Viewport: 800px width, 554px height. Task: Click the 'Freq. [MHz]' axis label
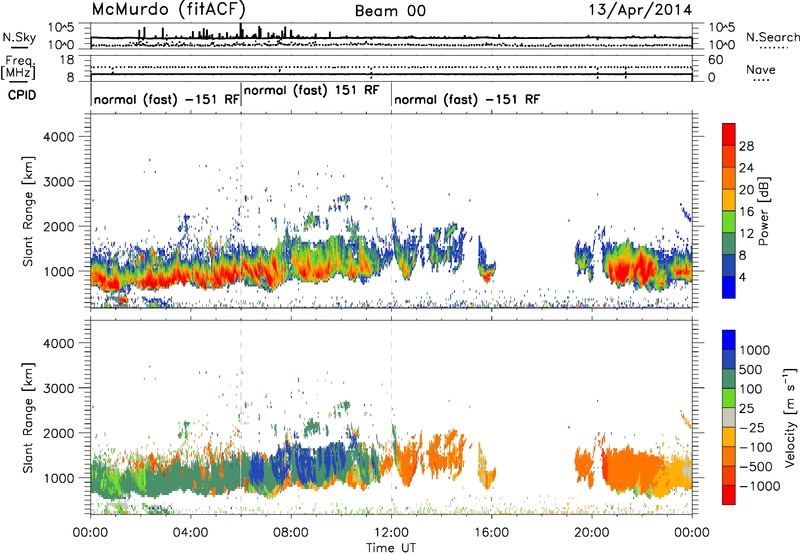tap(19, 68)
